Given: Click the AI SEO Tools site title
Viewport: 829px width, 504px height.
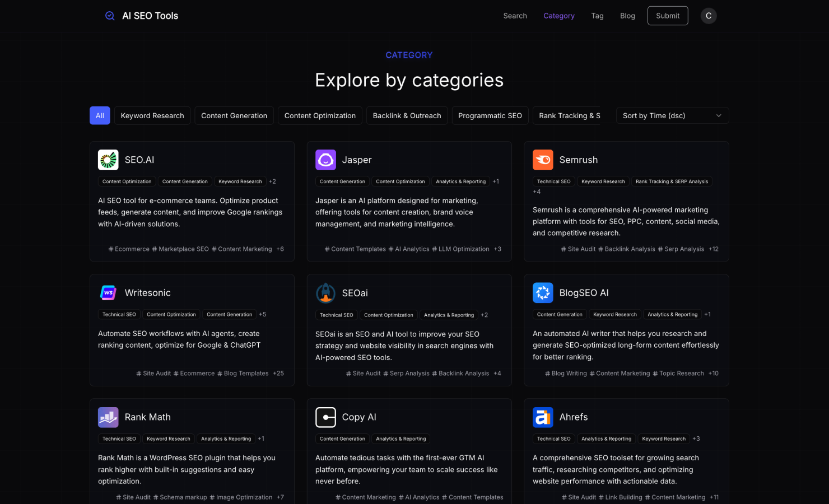Looking at the screenshot, I should [x=150, y=16].
